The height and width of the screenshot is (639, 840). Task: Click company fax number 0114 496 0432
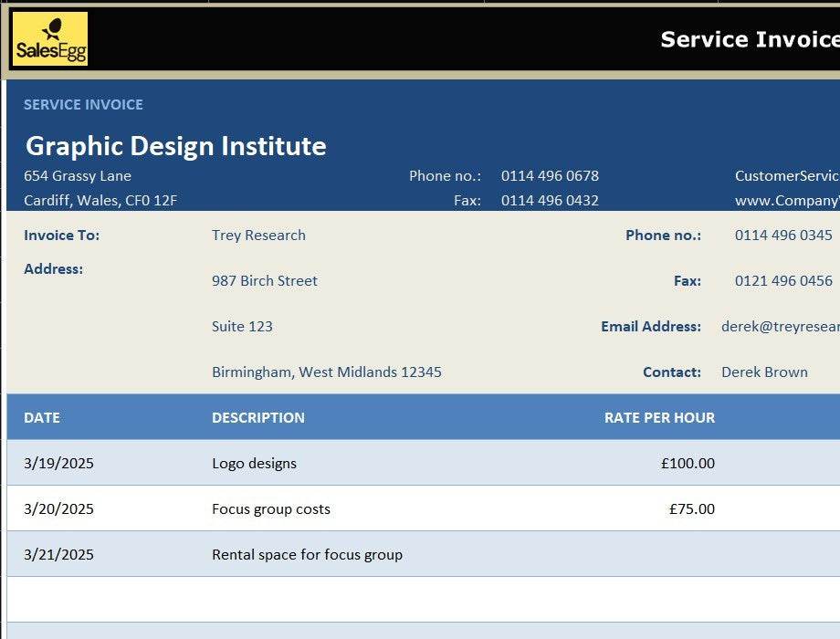[550, 201]
